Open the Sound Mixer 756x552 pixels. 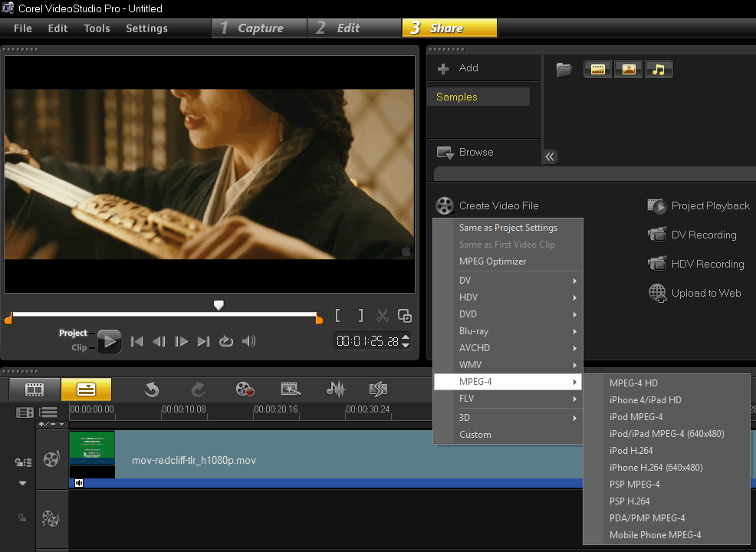(336, 389)
